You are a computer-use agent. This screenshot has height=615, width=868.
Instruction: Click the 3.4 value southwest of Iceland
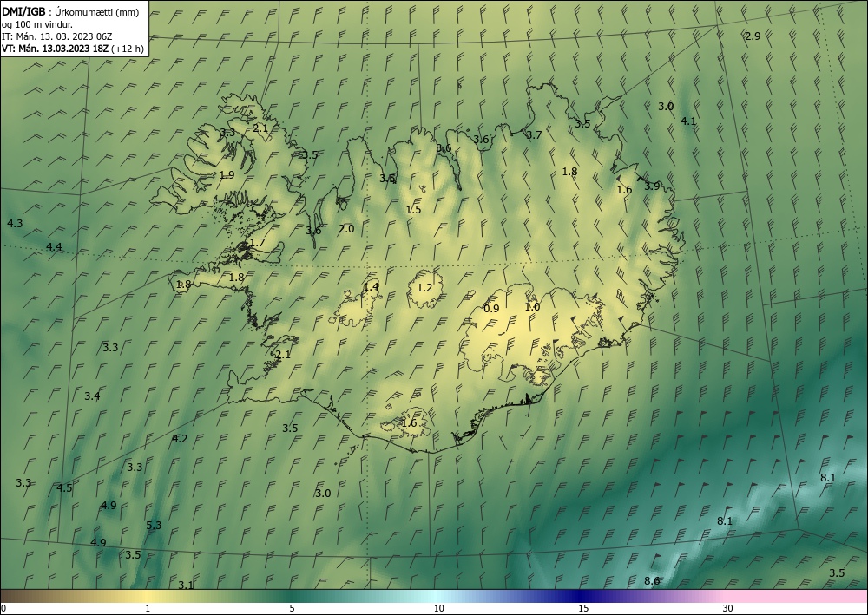pos(93,396)
